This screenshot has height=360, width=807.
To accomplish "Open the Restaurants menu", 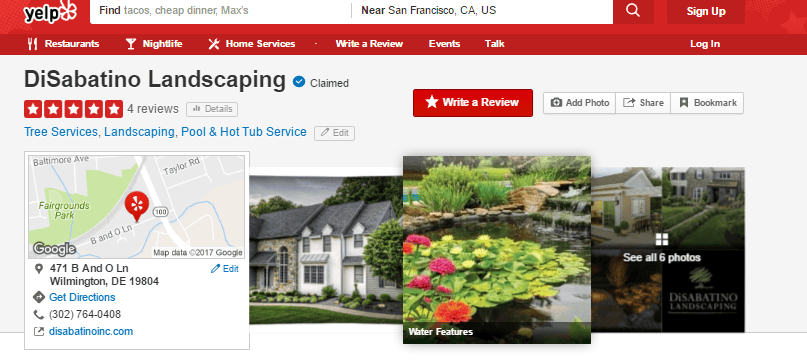I will tap(63, 44).
